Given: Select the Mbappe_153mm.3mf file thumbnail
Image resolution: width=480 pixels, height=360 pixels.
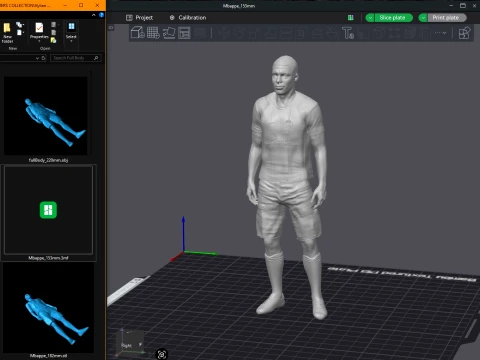Looking at the screenshot, I should pos(48,210).
